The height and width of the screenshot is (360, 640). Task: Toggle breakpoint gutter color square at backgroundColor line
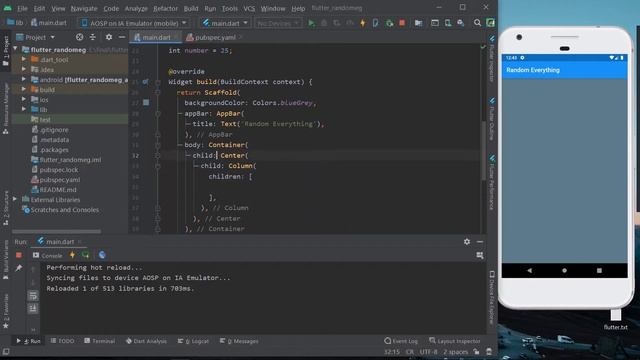tap(146, 102)
